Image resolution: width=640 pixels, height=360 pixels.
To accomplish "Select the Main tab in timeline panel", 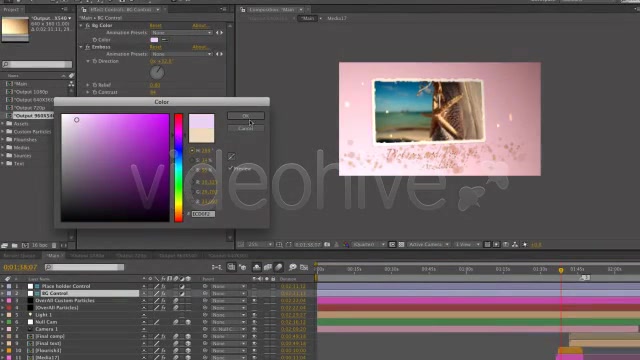I will point(53,256).
